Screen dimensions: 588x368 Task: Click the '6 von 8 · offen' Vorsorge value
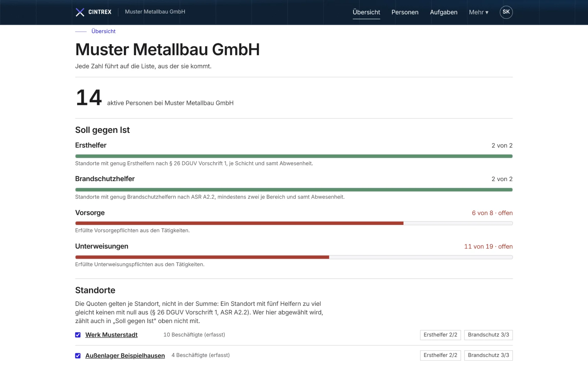[492, 213]
